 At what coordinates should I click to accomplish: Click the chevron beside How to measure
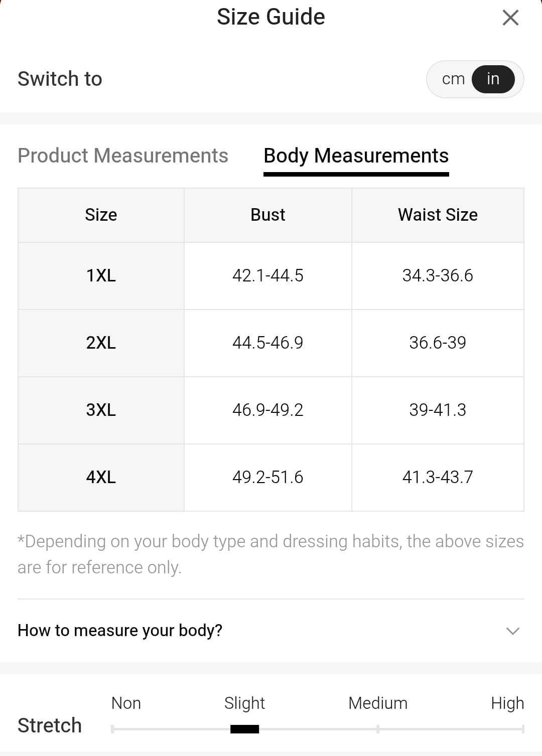coord(512,631)
